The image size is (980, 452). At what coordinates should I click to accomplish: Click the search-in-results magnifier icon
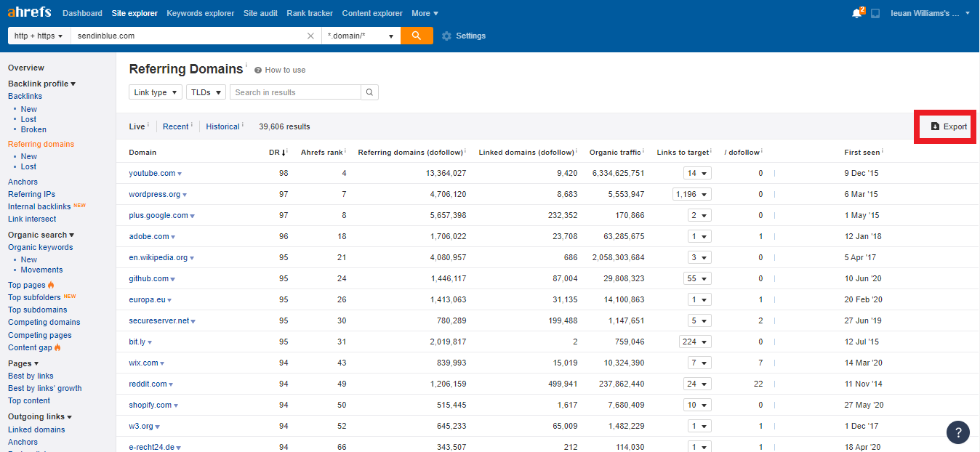(x=369, y=92)
